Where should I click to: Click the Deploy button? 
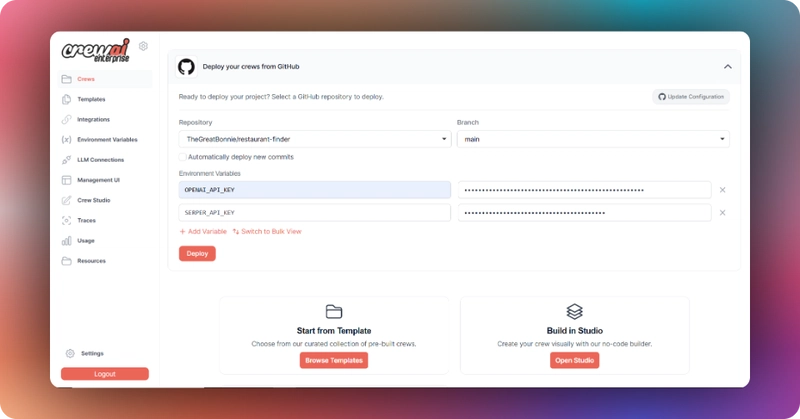(x=197, y=254)
